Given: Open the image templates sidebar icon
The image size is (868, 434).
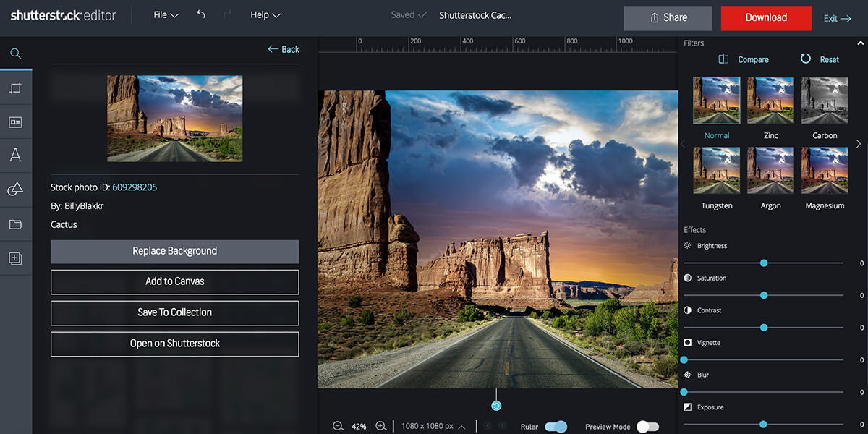Looking at the screenshot, I should (x=16, y=122).
